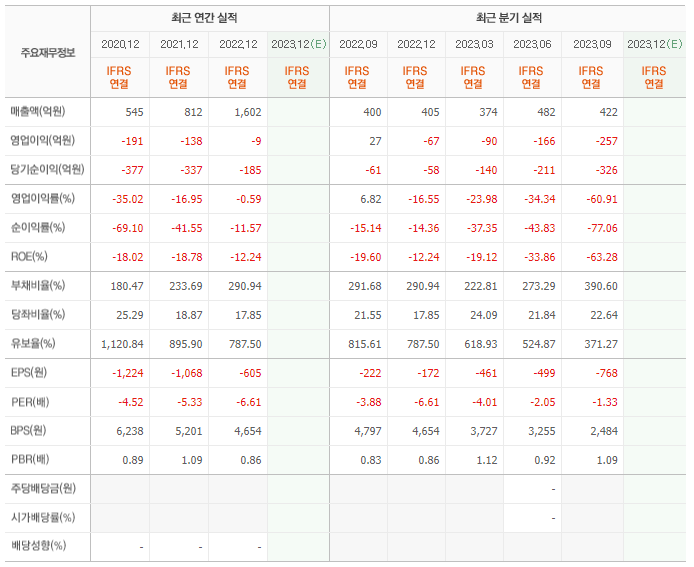Click the PBR value 1.12
This screenshot has height=567, width=694.
point(487,460)
